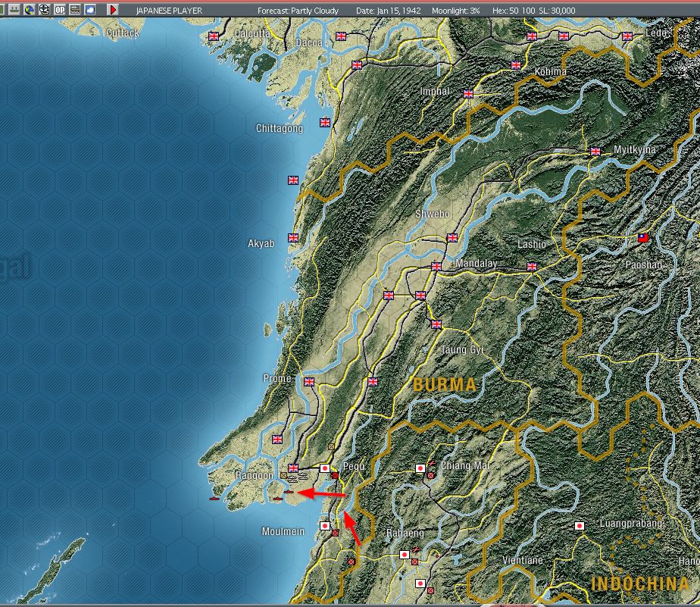Click the Date: Jan 15, 1942 text

pyautogui.click(x=389, y=11)
